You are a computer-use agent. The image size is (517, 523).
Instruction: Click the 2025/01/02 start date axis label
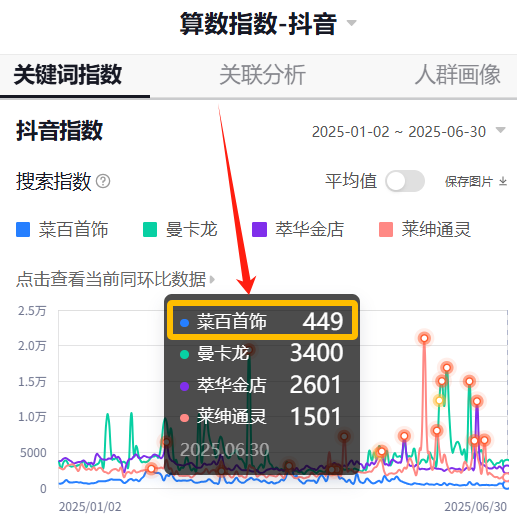tap(90, 507)
